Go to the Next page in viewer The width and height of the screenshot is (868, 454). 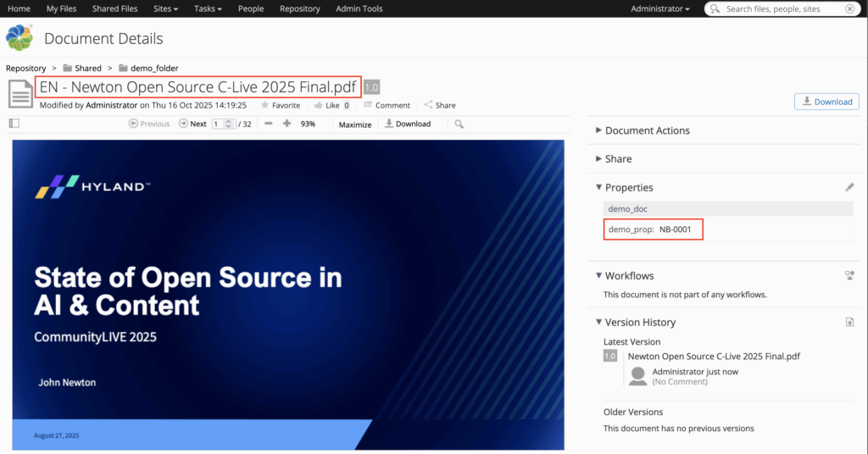192,124
